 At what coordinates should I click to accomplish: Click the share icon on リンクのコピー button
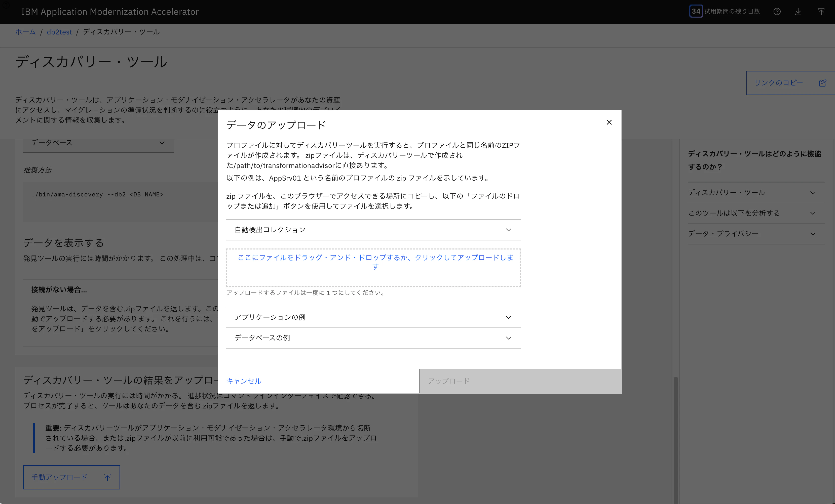[x=822, y=83]
